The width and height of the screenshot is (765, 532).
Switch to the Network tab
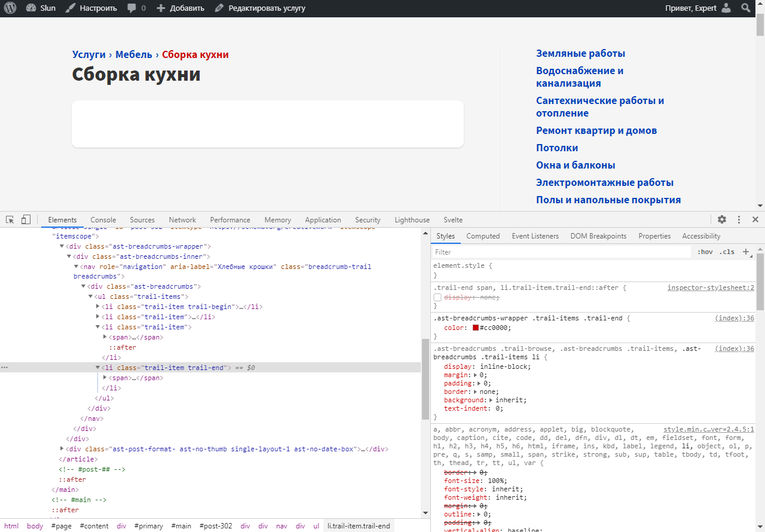(x=182, y=220)
